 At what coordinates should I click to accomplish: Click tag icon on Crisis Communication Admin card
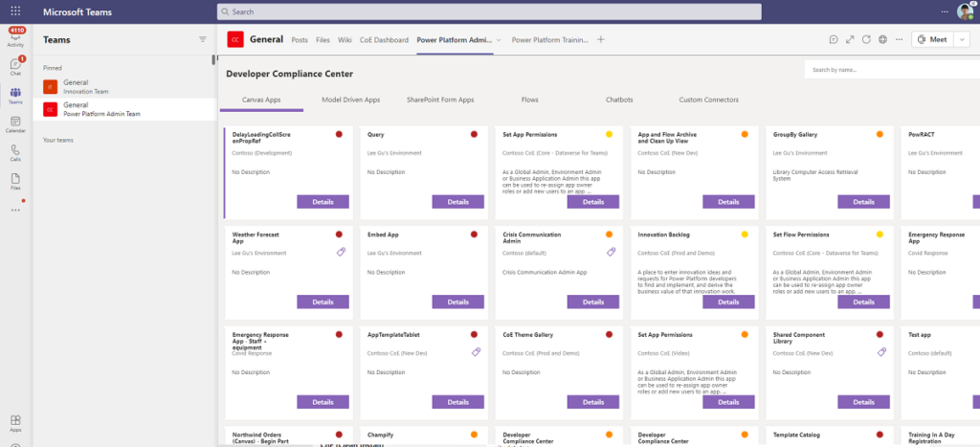point(612,252)
